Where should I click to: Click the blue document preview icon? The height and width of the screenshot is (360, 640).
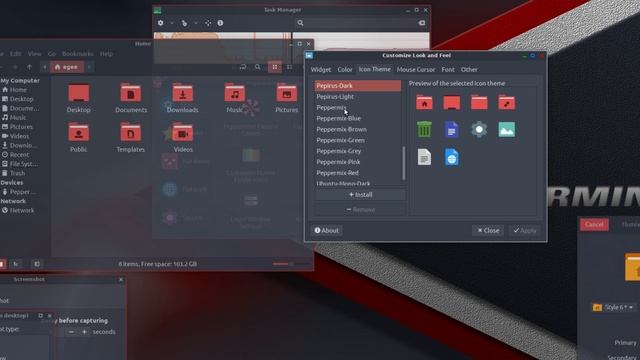tap(451, 130)
